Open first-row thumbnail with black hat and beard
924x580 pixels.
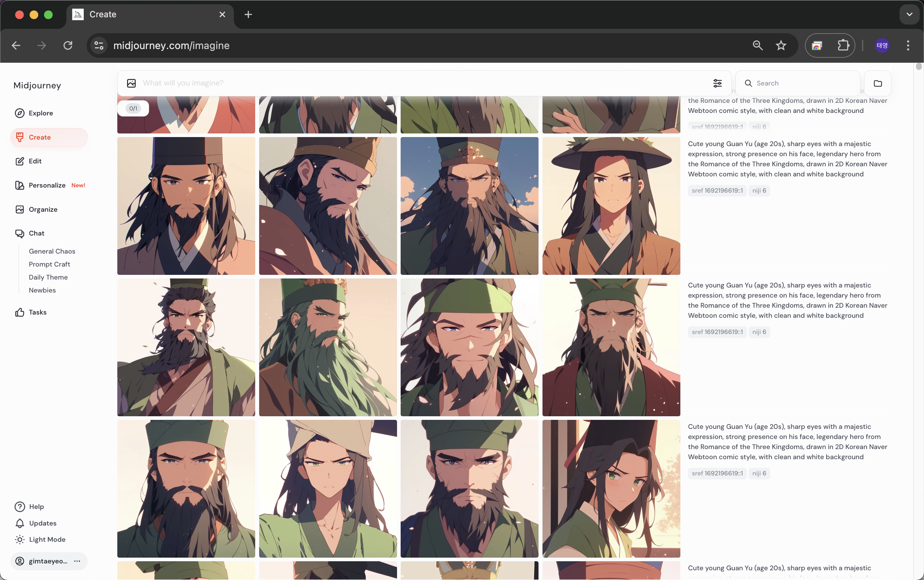[186, 206]
